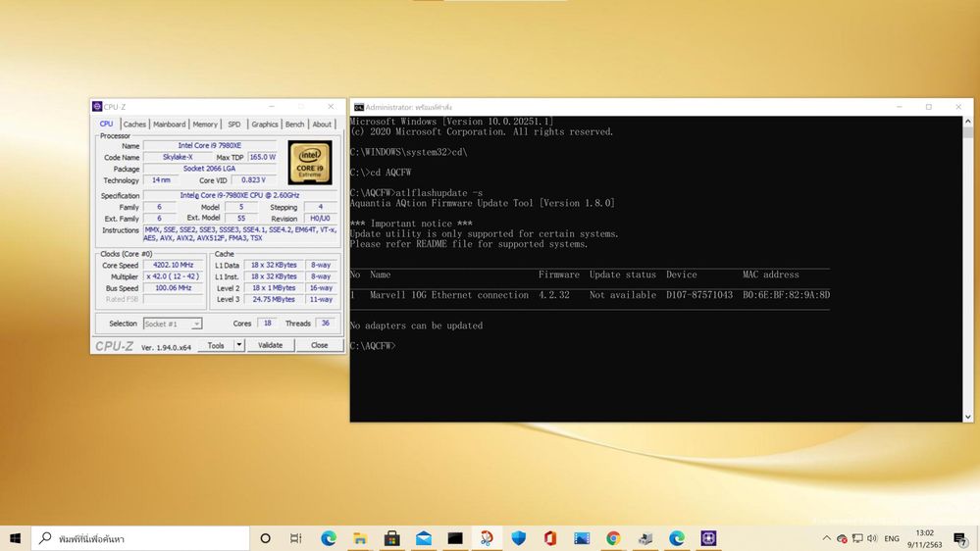Image resolution: width=980 pixels, height=551 pixels.
Task: Click the taskbar search box
Action: 140,538
